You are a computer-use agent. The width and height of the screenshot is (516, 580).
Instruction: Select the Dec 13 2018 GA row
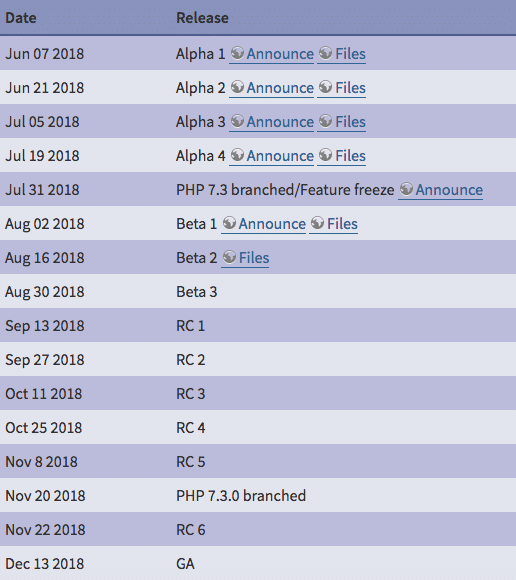tap(258, 563)
